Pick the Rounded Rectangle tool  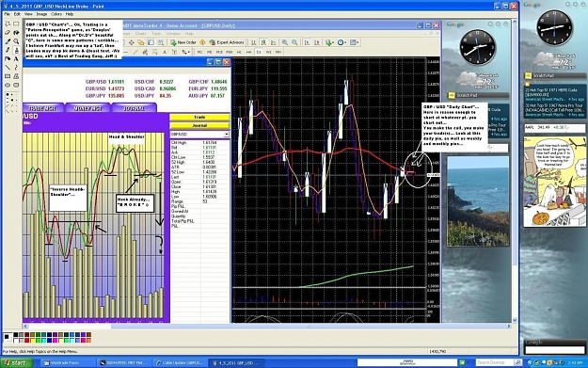click(16, 85)
